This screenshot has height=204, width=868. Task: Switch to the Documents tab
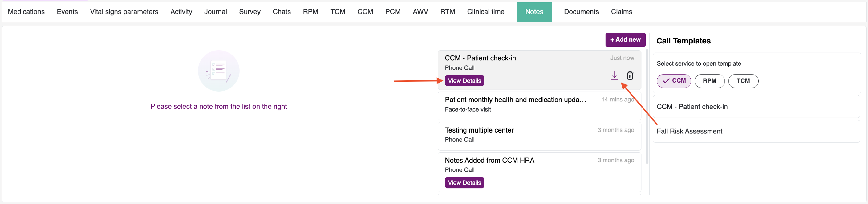tap(581, 12)
